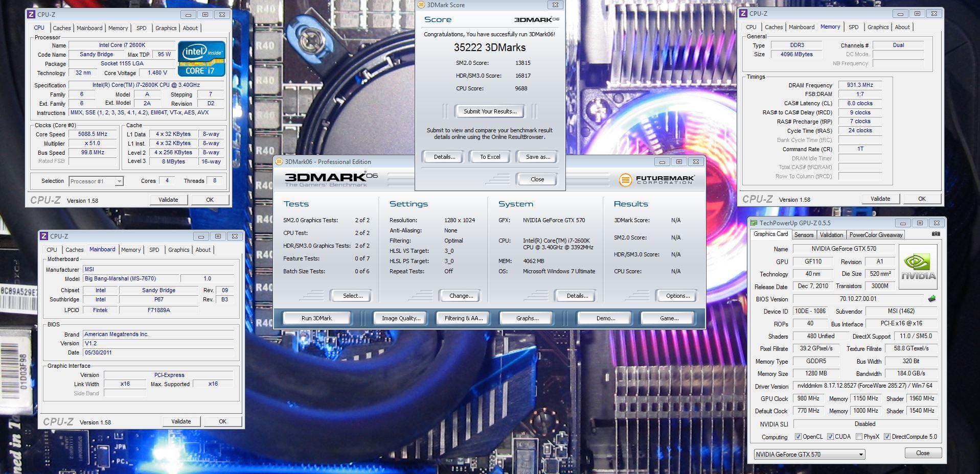Click the 3DMark06 Professional Edition title icon

[279, 161]
